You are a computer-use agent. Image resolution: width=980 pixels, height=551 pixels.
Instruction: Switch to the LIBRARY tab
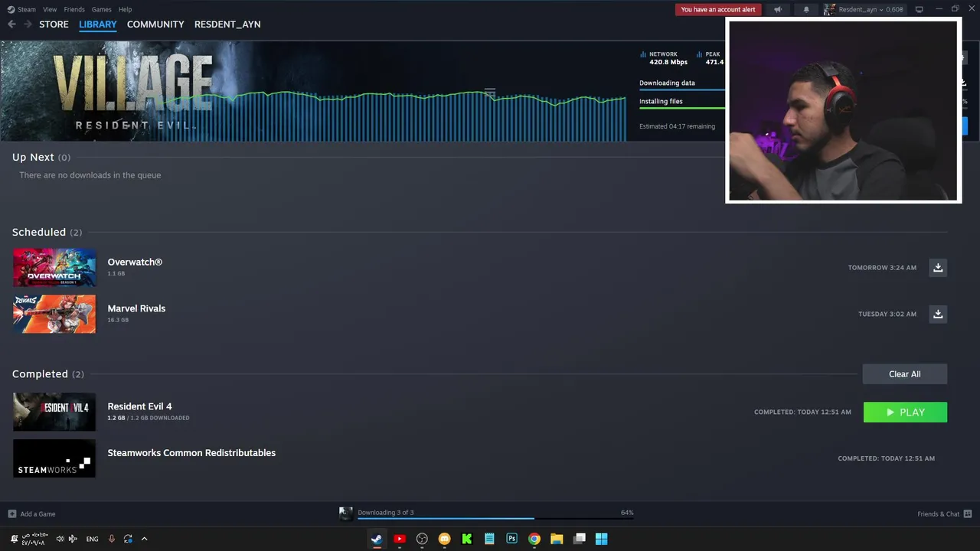tap(98, 24)
